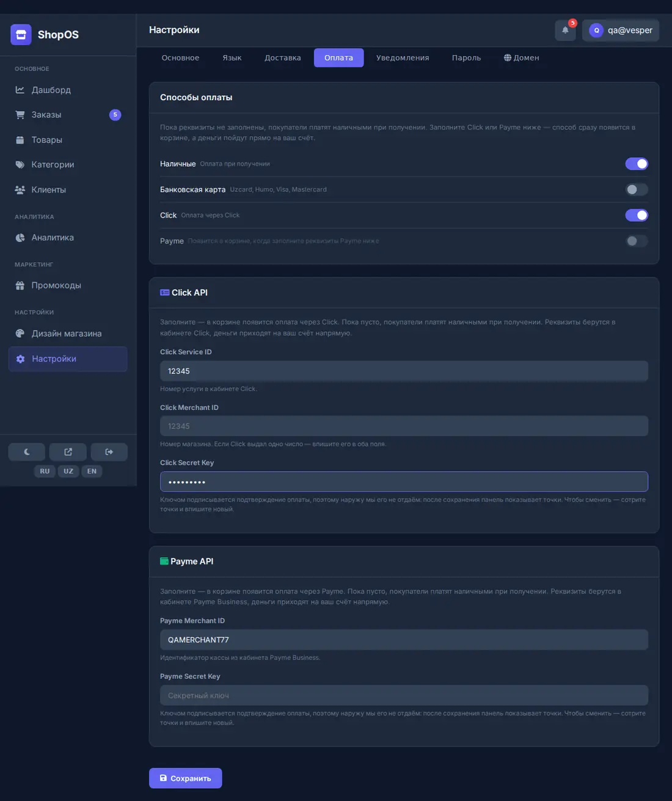
Task: Open Аналитика page
Action: (68, 238)
